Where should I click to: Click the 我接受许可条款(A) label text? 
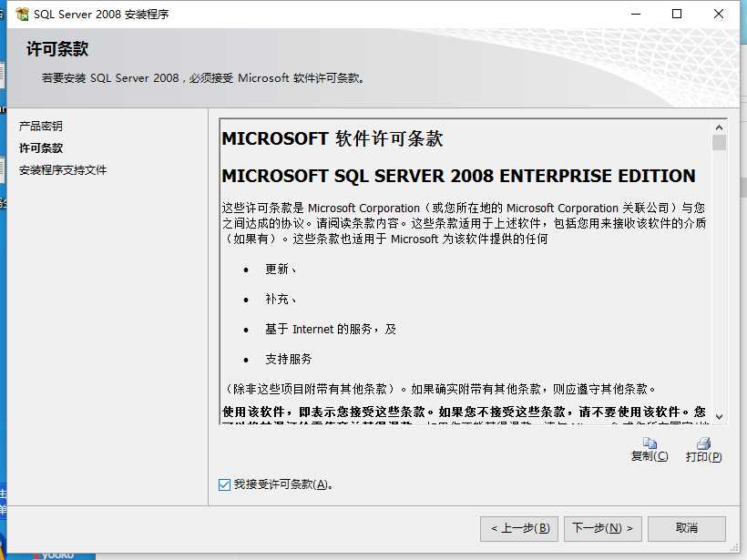[283, 484]
